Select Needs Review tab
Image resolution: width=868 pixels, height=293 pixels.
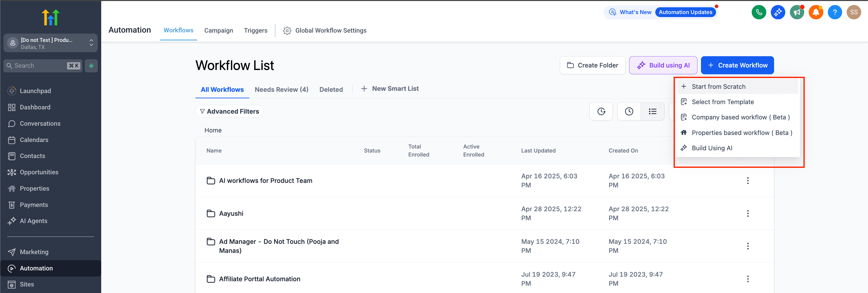click(x=281, y=89)
